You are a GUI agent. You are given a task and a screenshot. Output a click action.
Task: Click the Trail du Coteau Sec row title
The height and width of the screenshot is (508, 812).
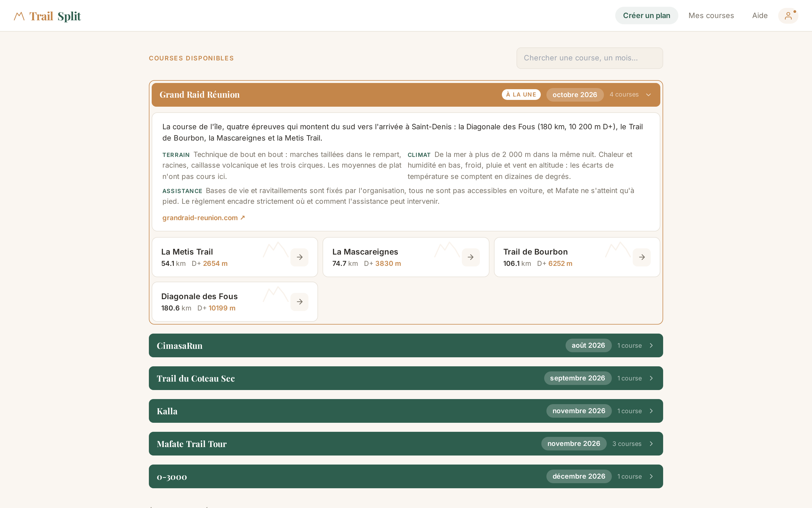[x=196, y=379]
